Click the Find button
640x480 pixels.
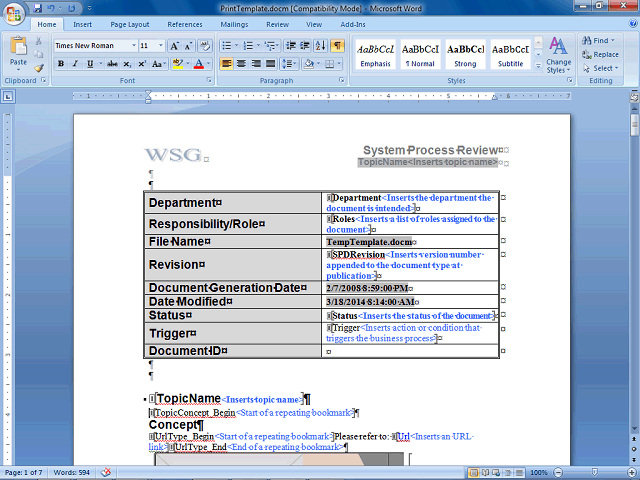(598, 40)
